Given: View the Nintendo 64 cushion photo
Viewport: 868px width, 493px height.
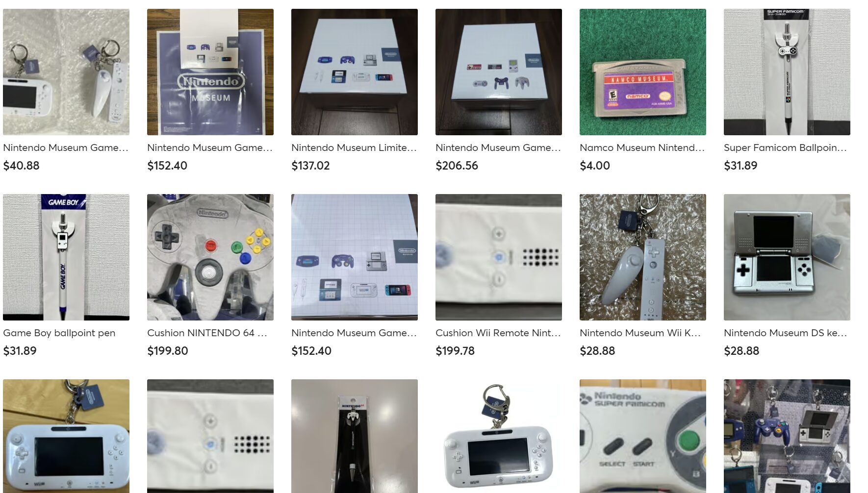Looking at the screenshot, I should (210, 257).
